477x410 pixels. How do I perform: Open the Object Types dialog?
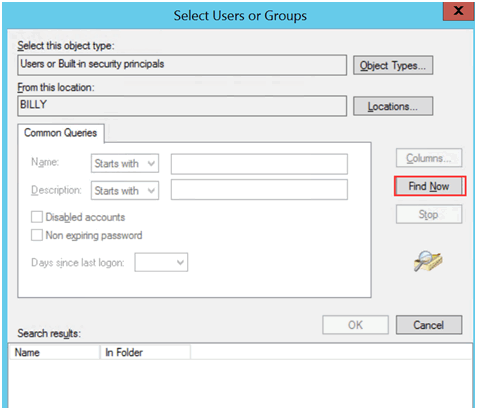point(393,65)
